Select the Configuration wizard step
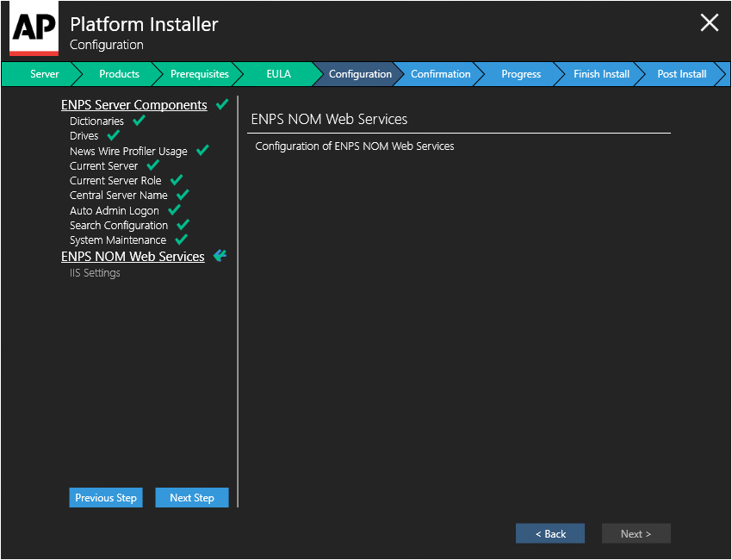The width and height of the screenshot is (732, 560). [360, 74]
